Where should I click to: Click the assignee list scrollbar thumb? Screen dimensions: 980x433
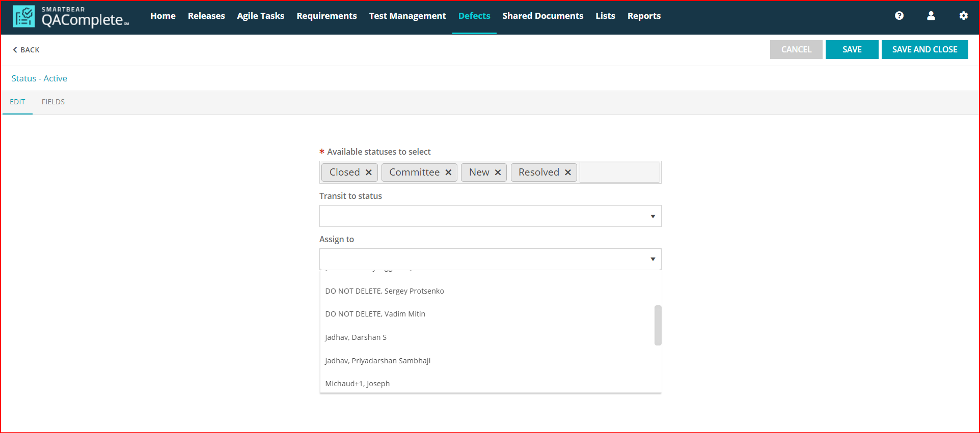click(x=658, y=325)
